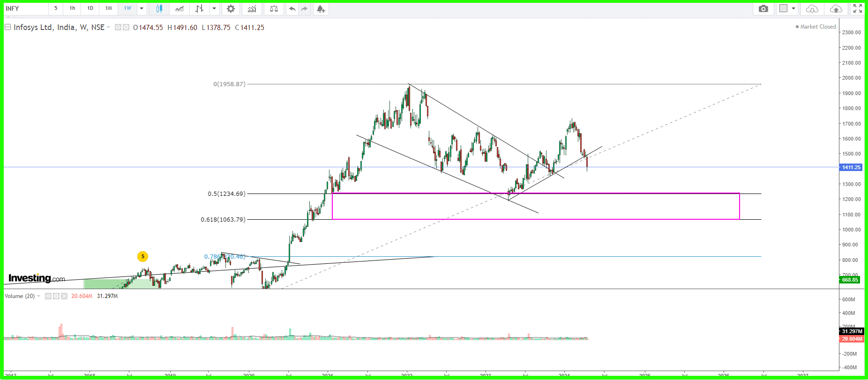The image size is (868, 380).
Task: Select the 1h interval
Action: coord(72,8)
